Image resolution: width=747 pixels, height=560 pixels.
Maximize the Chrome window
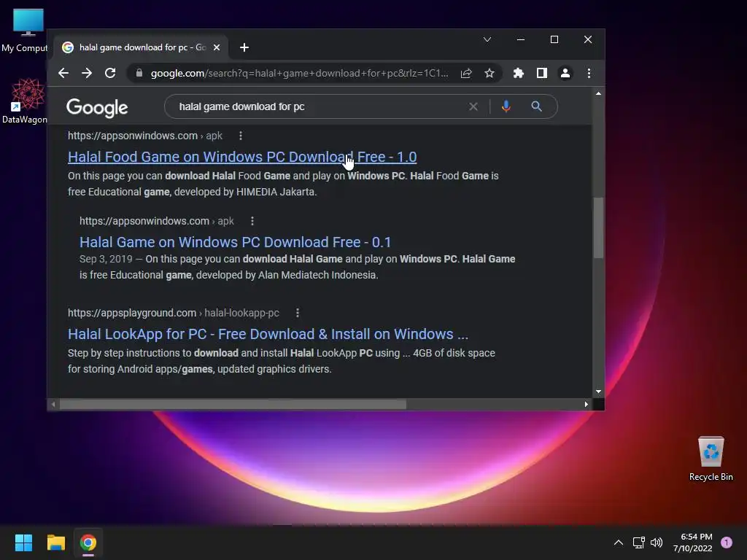(554, 39)
